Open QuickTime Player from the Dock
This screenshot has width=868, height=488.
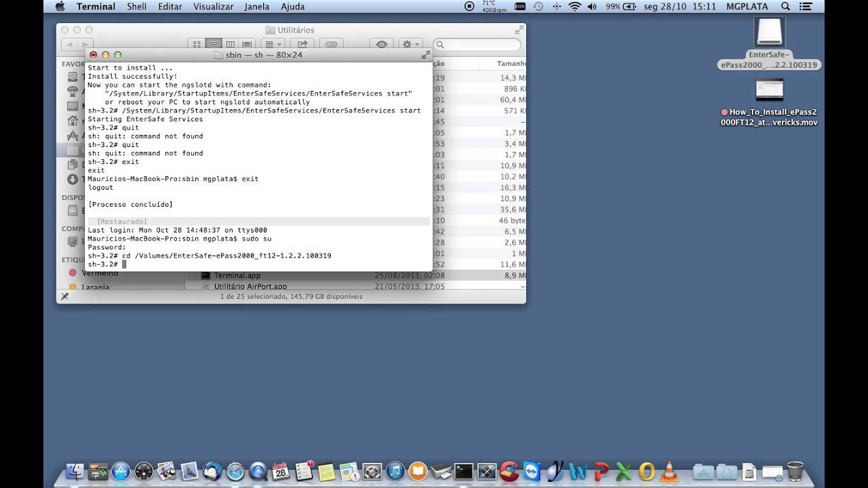pos(258,471)
